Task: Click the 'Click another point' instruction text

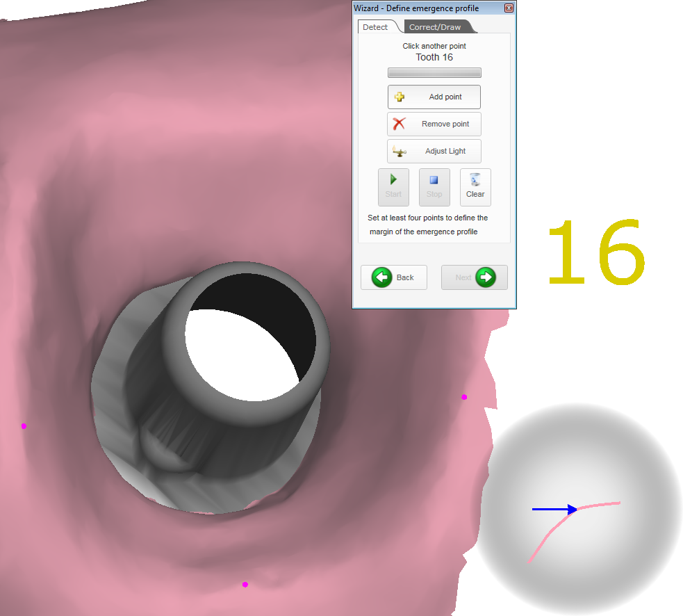Action: (x=434, y=46)
